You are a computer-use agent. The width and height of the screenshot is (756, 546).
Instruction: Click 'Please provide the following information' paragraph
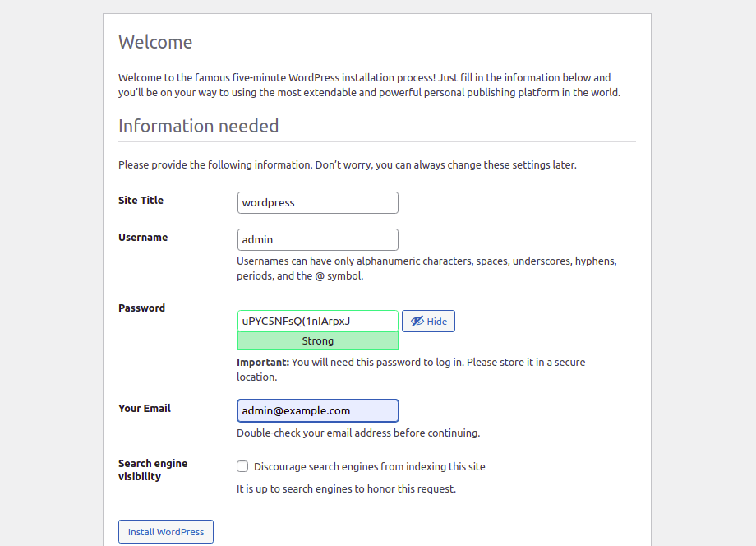(347, 164)
